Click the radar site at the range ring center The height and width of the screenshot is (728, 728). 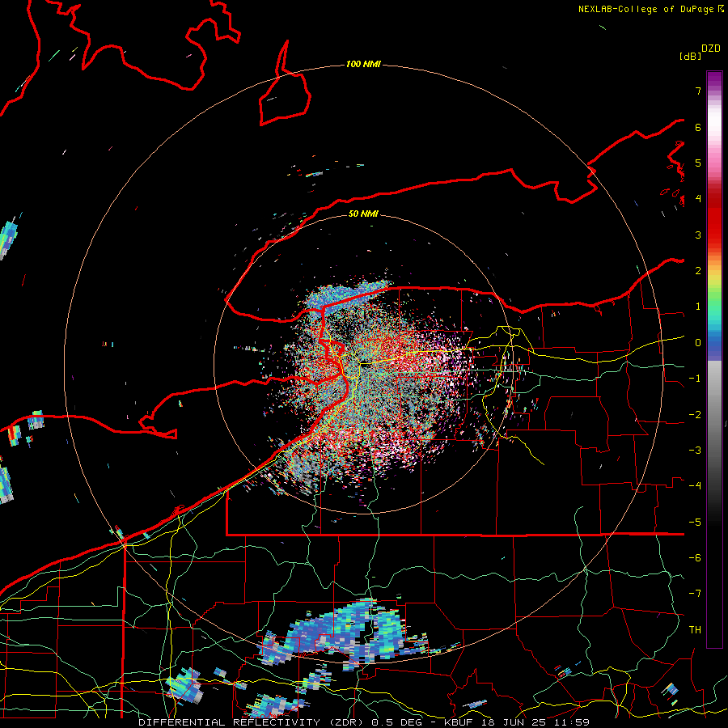tap(365, 365)
